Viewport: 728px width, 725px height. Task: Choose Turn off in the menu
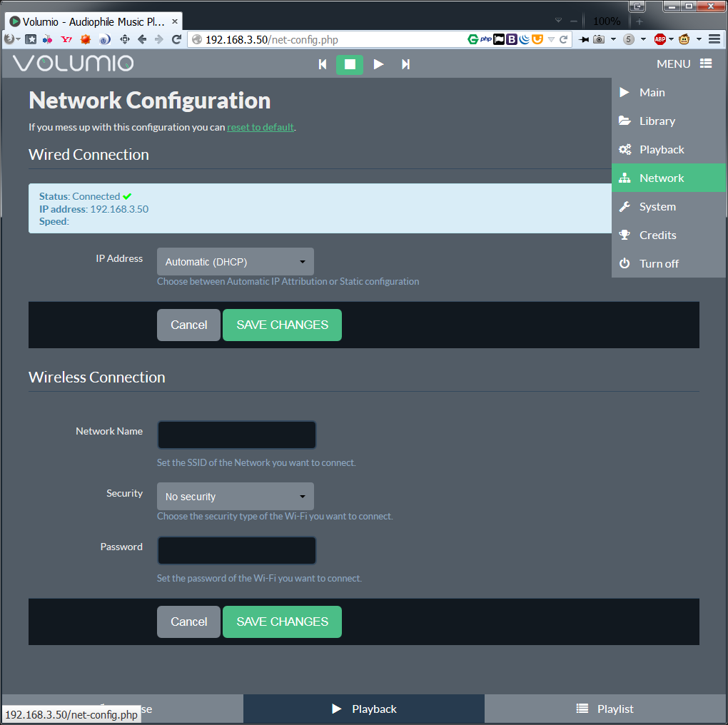click(x=669, y=263)
